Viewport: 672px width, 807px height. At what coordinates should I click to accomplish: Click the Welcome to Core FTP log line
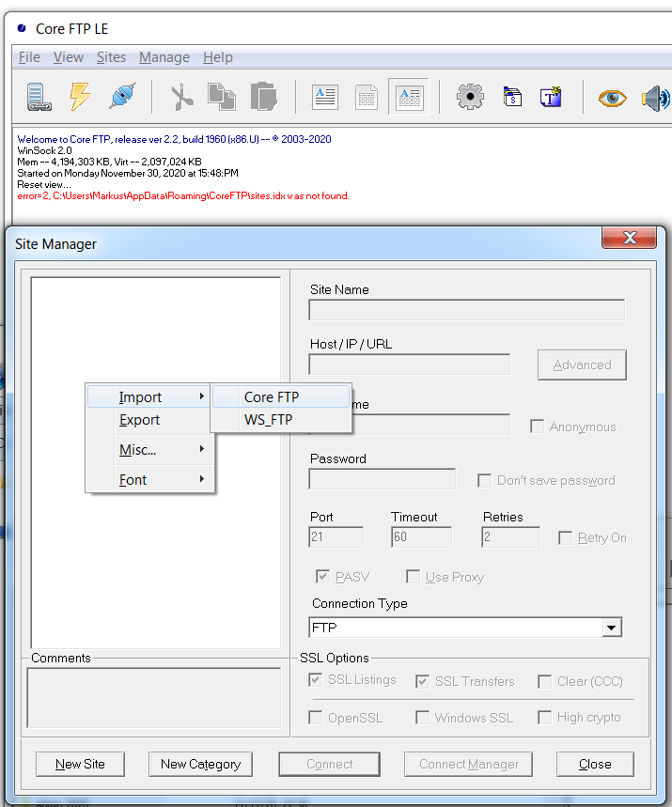174,139
